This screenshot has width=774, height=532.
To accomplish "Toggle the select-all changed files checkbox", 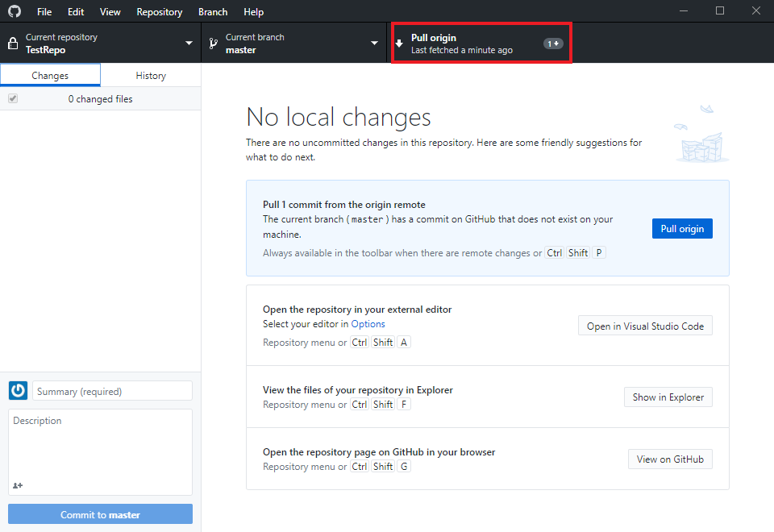I will [13, 98].
